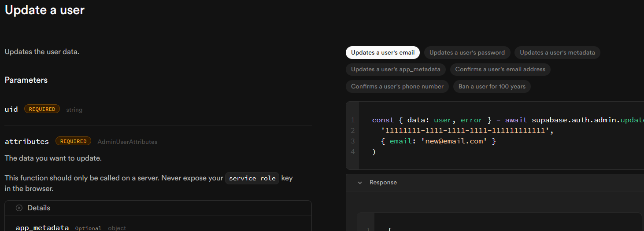
Task: Switch to Updates a user's password example
Action: pos(467,53)
